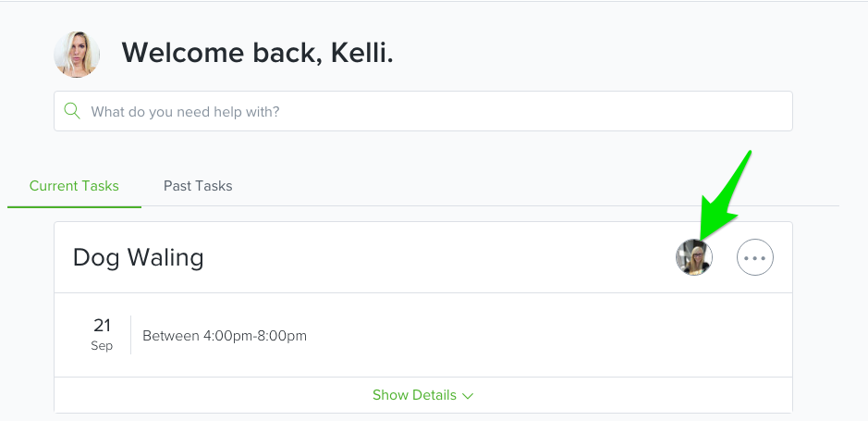Open the Dog Waling task title
Screen dimensions: 868x421
pos(139,257)
